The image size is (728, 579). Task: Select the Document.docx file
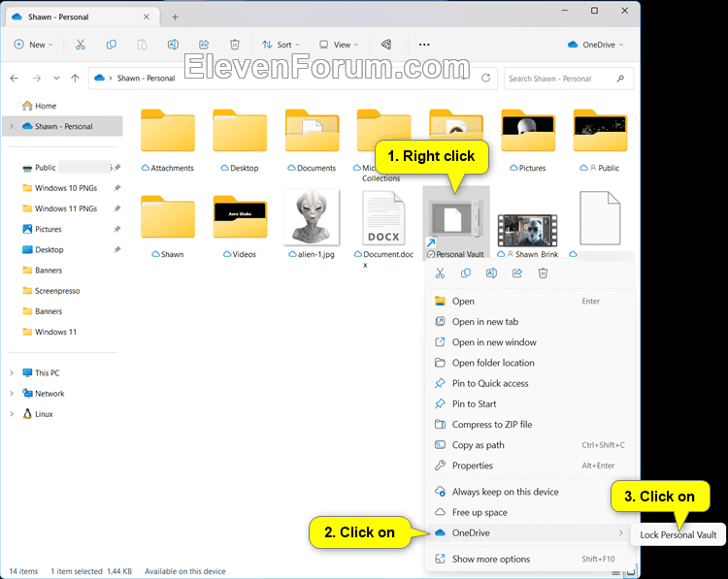(x=383, y=227)
